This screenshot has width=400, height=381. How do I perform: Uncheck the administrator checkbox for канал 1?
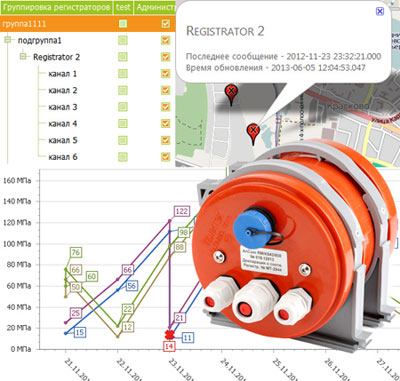(165, 74)
